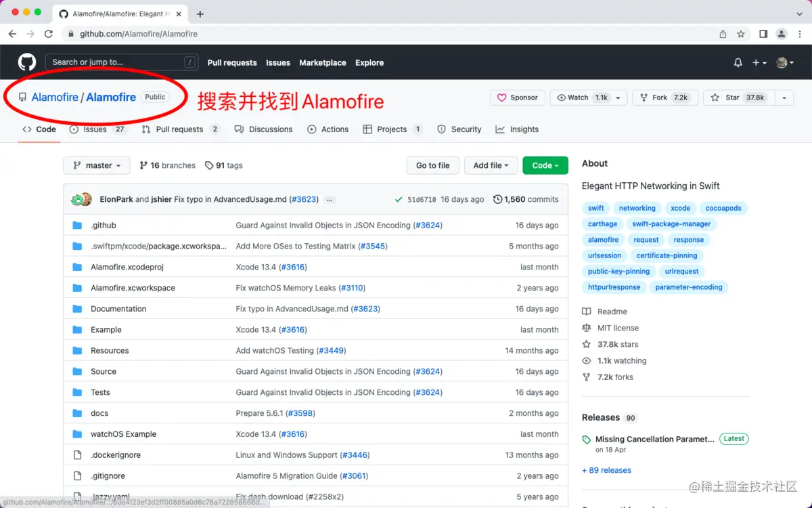Open the plus create-new dropdown
This screenshot has width=812, height=508.
pyautogui.click(x=759, y=62)
